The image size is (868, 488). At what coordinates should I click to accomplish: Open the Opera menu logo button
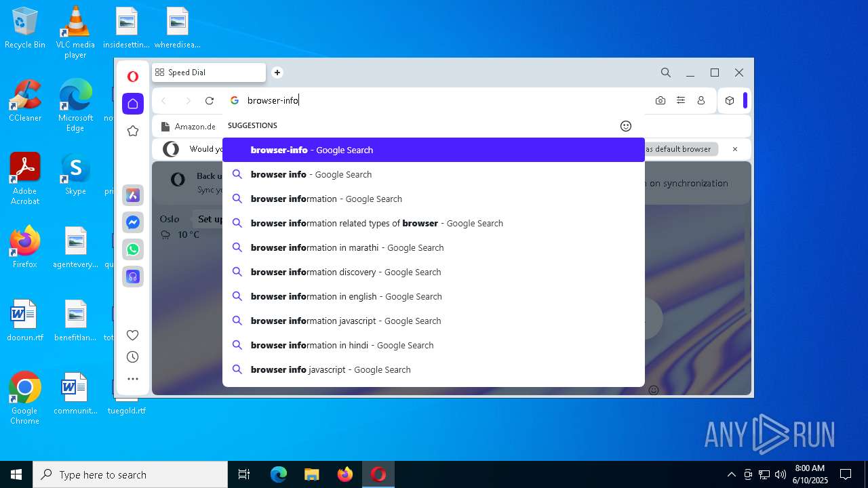[x=133, y=77]
